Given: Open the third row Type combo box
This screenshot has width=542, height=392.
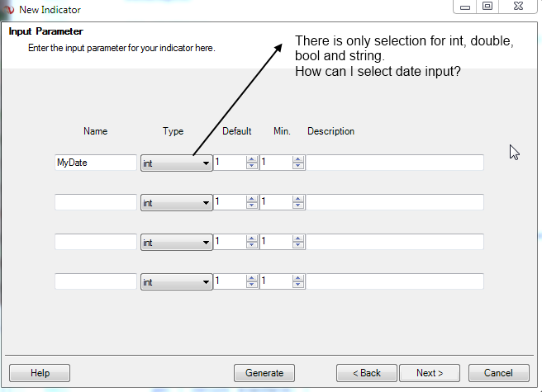Looking at the screenshot, I should point(177,243).
